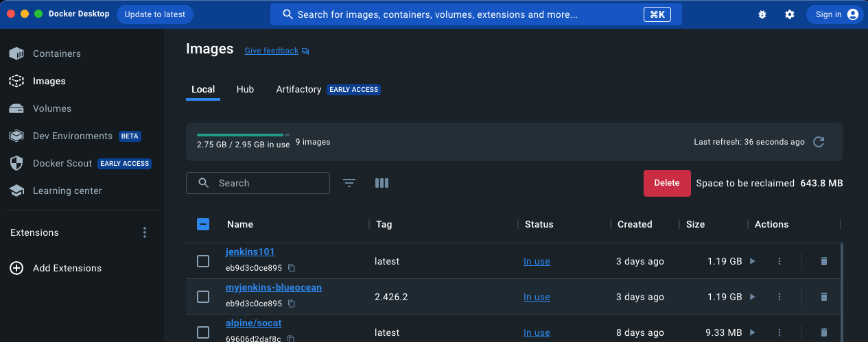The width and height of the screenshot is (868, 342).
Task: Open more actions for myjenkins-blueocean
Action: click(x=779, y=297)
